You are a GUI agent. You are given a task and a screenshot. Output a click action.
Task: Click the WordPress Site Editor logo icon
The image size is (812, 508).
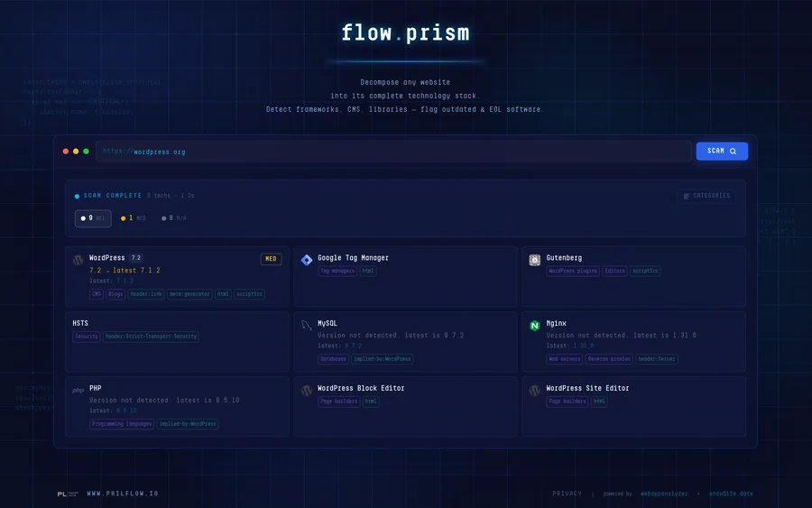535,391
